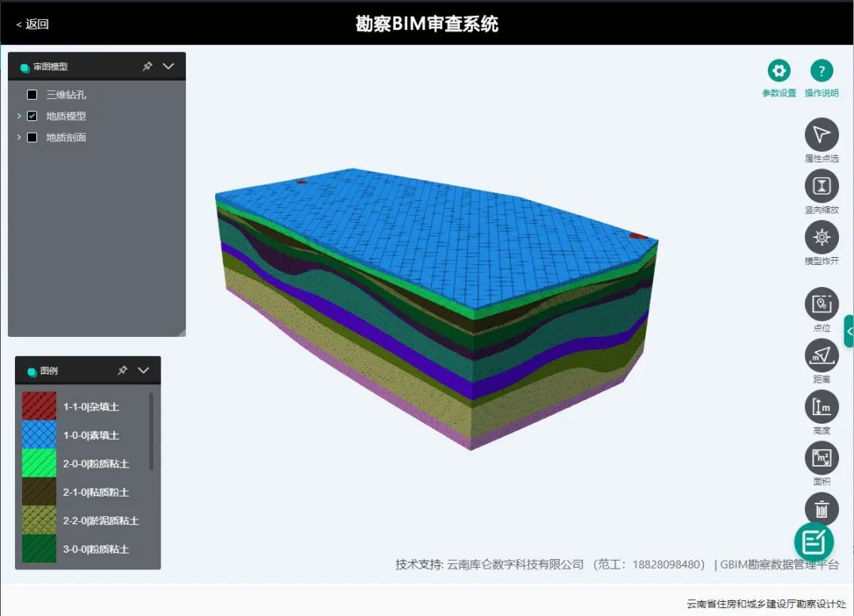Image resolution: width=854 pixels, height=616 pixels.
Task: Open the green edit note button
Action: (x=814, y=542)
